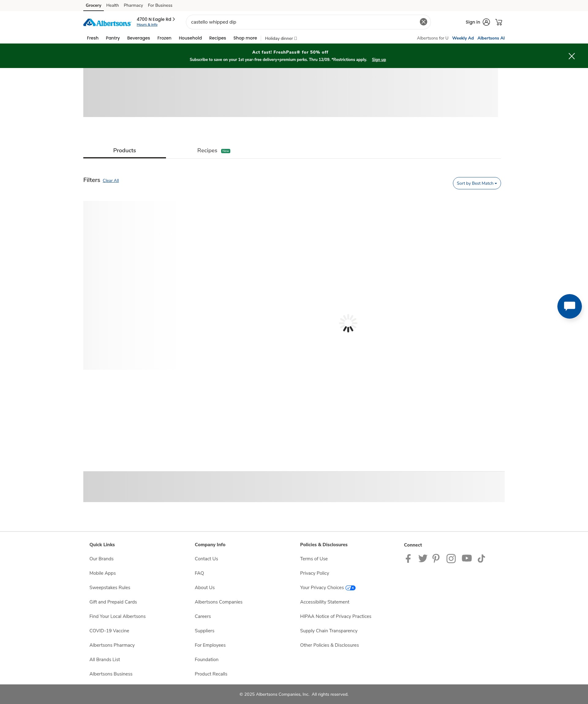Viewport: 588px width, 704px height.
Task: Open the Recipes nav menu item
Action: [x=217, y=38]
